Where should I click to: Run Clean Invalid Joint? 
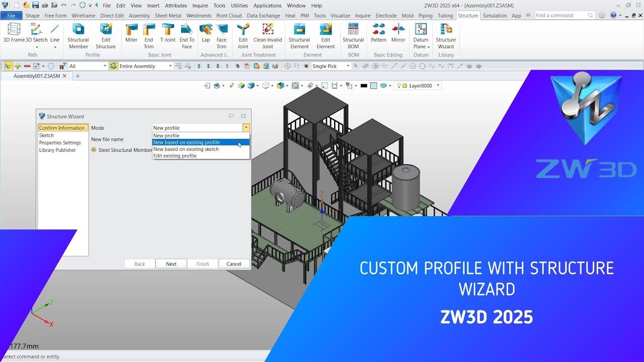click(268, 36)
